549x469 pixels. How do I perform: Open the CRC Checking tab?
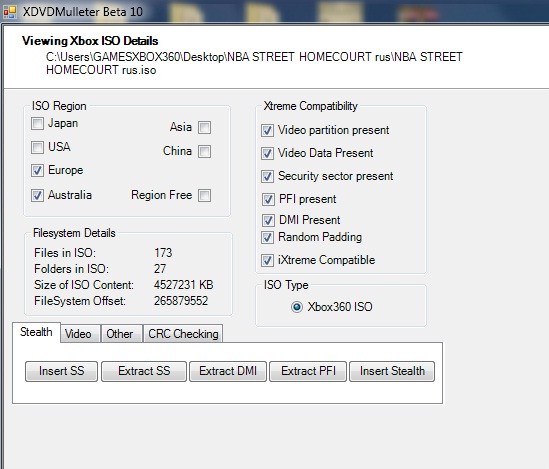[183, 334]
